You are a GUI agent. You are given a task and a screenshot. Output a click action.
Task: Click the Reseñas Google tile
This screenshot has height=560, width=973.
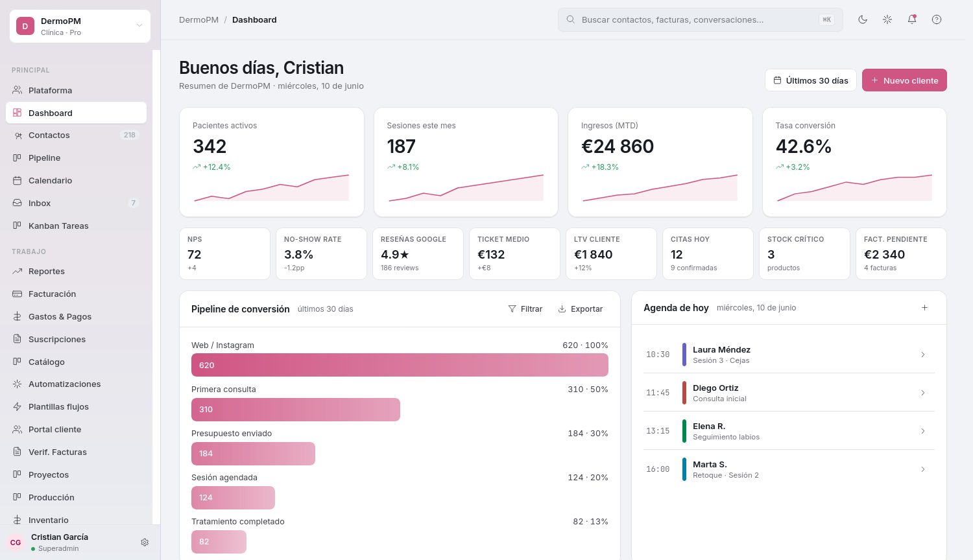(418, 253)
